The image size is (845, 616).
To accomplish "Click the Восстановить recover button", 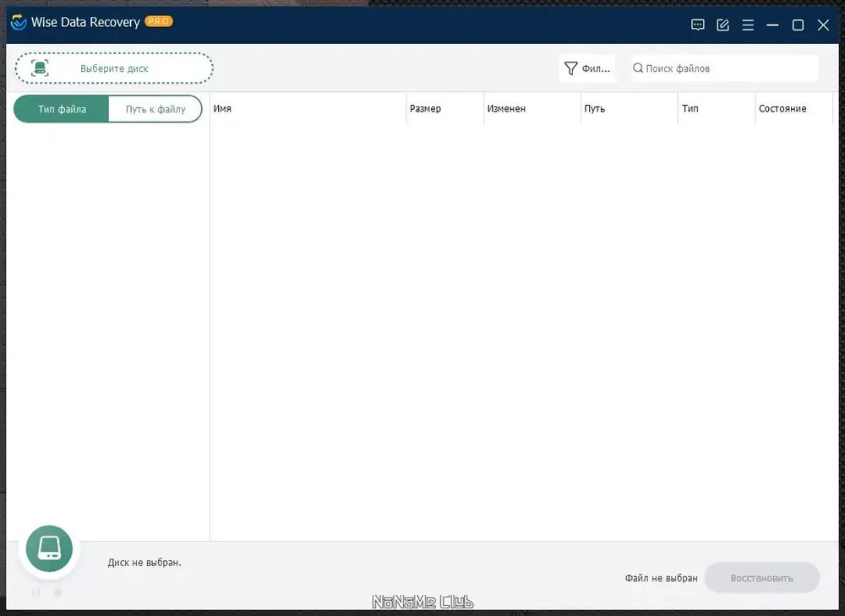I will 762,578.
